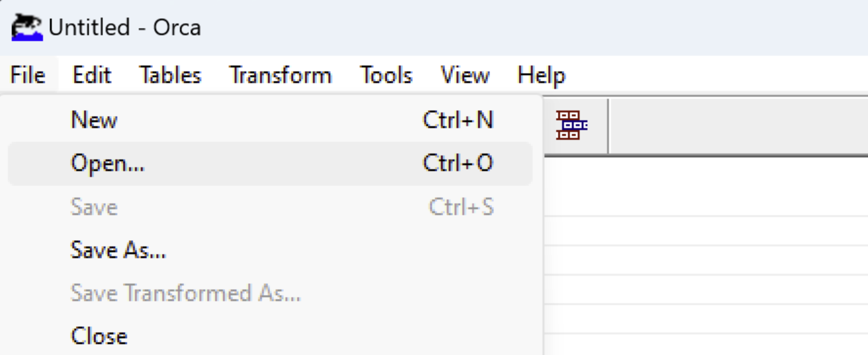Click the Orca whale icon in title bar
868x355 pixels.
(x=27, y=27)
